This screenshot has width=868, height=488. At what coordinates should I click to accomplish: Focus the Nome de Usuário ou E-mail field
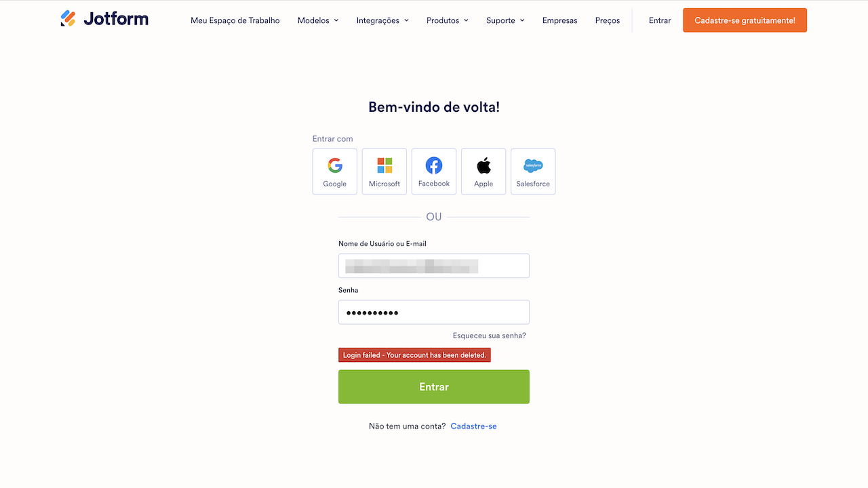[x=434, y=266]
